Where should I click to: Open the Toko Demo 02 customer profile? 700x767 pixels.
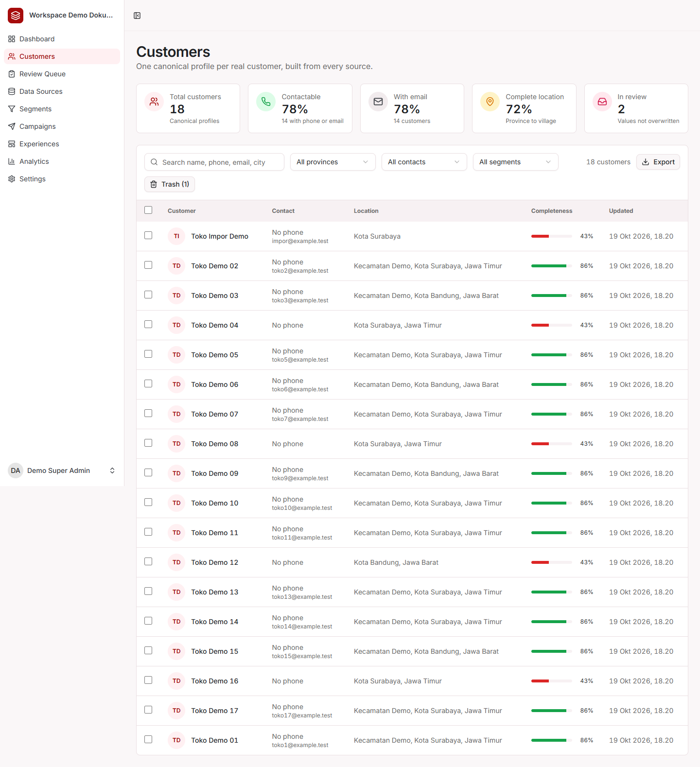coord(214,266)
